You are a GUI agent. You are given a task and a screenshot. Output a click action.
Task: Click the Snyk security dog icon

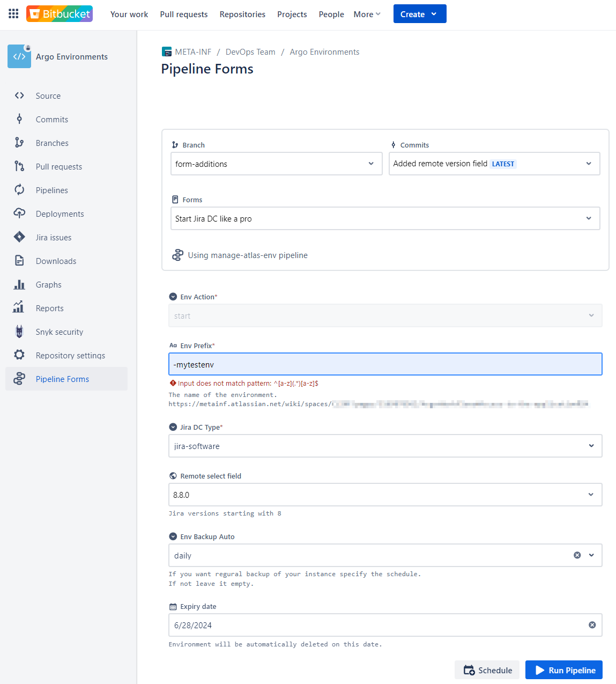19,332
